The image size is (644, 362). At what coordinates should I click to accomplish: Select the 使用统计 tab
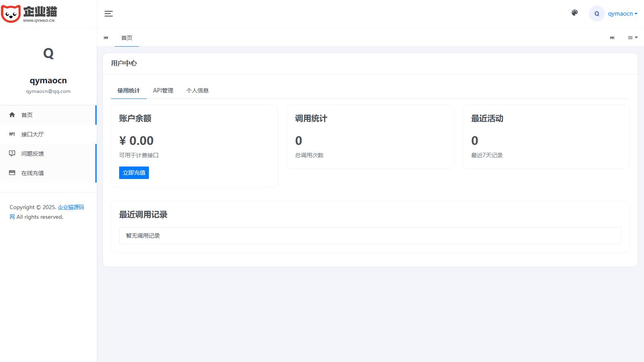[x=128, y=90]
